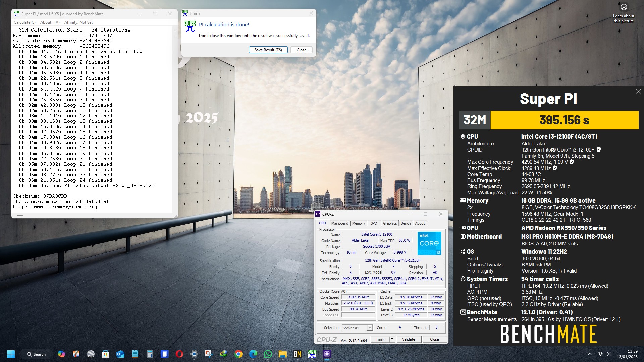Switch to About tab in CPU-Z
Screen dimensions: 644x362
tap(420, 223)
